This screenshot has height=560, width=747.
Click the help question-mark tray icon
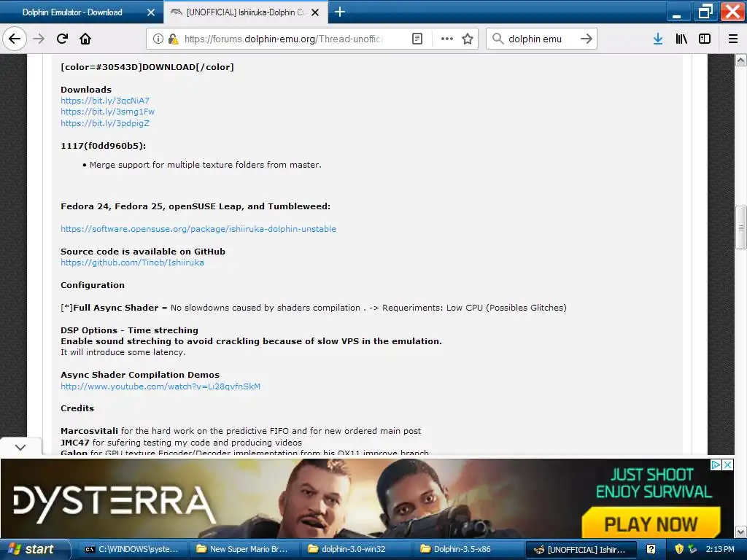651,549
